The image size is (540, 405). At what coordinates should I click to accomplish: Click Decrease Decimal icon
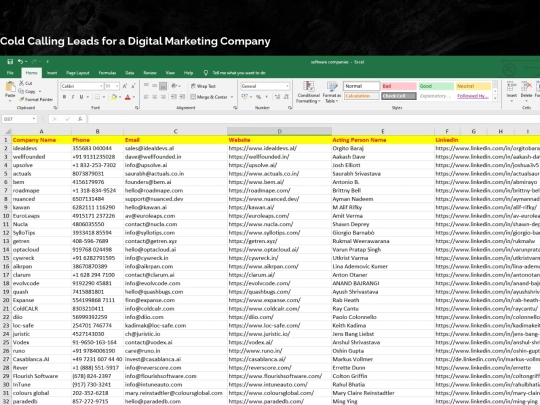click(x=286, y=97)
